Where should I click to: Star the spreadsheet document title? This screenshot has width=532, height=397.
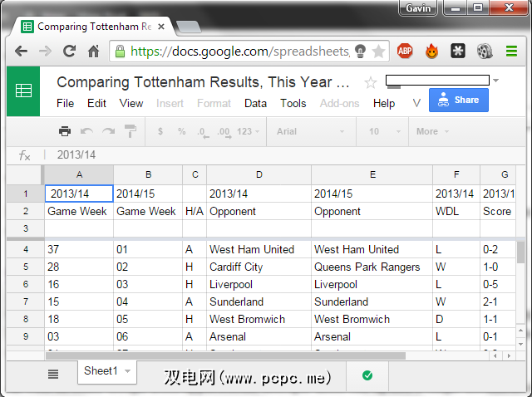tap(370, 82)
